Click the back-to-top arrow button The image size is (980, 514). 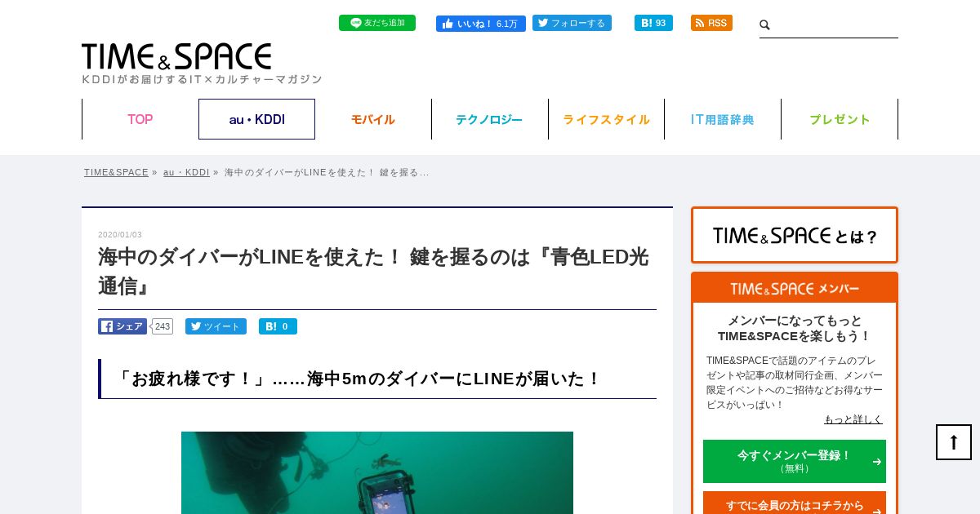(954, 442)
